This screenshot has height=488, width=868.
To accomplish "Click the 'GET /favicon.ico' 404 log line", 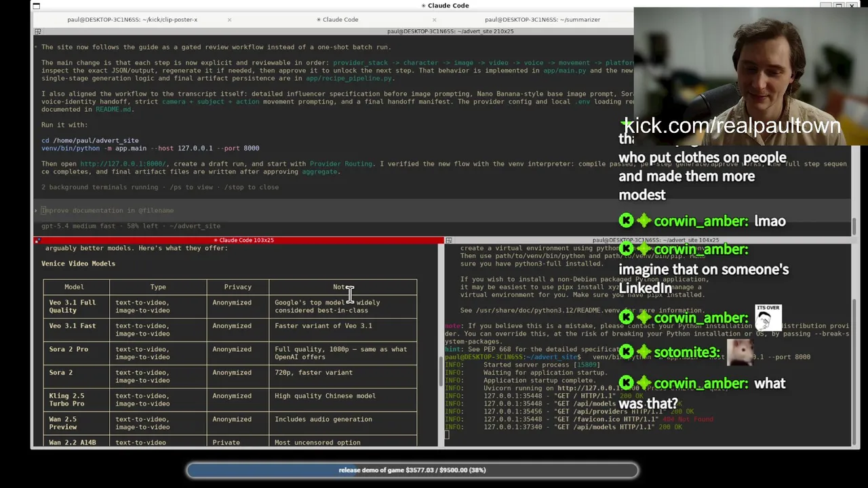I will click(579, 420).
